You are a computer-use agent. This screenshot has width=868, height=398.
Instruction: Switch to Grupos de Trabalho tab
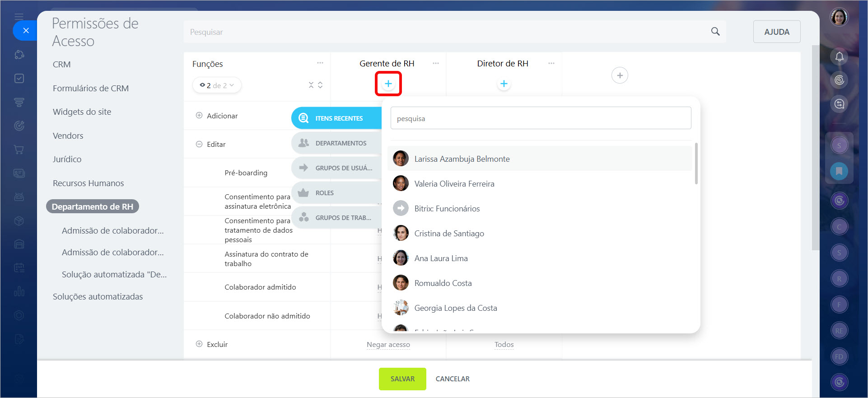click(x=336, y=217)
